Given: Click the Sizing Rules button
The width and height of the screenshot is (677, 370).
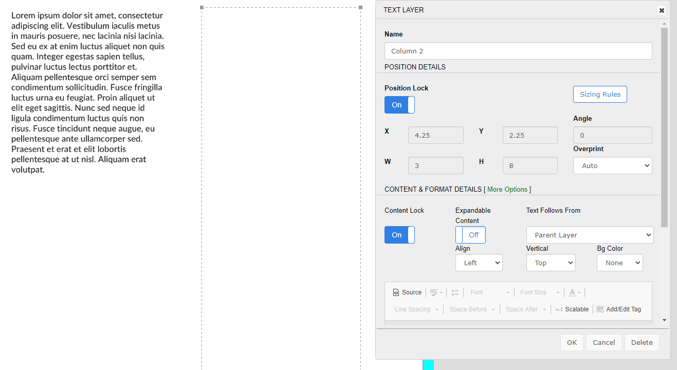Looking at the screenshot, I should click(600, 94).
